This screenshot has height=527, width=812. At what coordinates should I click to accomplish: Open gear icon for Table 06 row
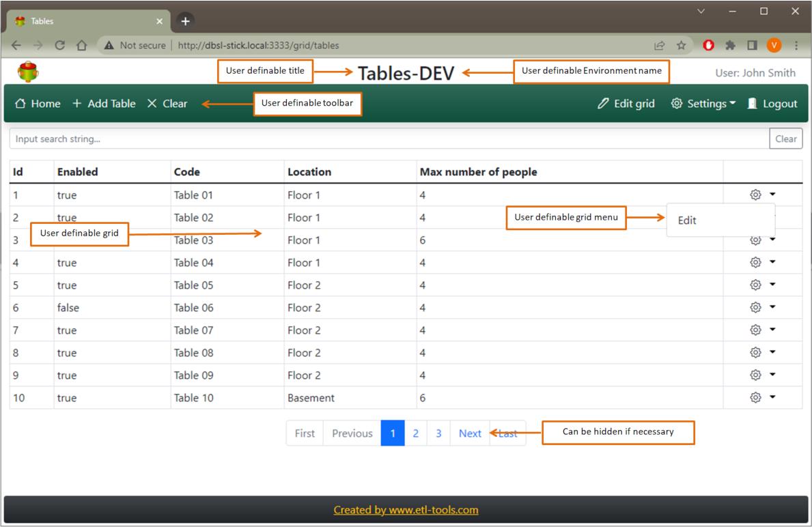point(755,307)
